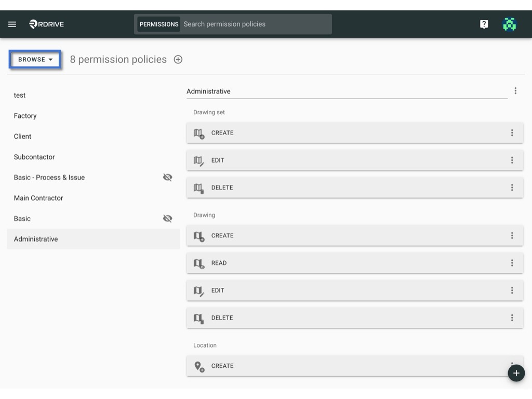Open menu for Drawing set EDIT row
Image resolution: width=532 pixels, height=399 pixels.
click(x=512, y=160)
